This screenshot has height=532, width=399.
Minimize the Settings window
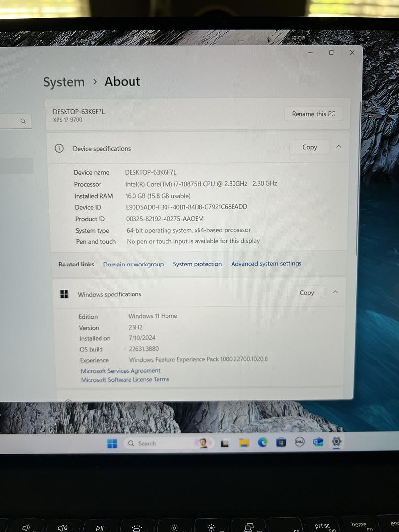[311, 53]
